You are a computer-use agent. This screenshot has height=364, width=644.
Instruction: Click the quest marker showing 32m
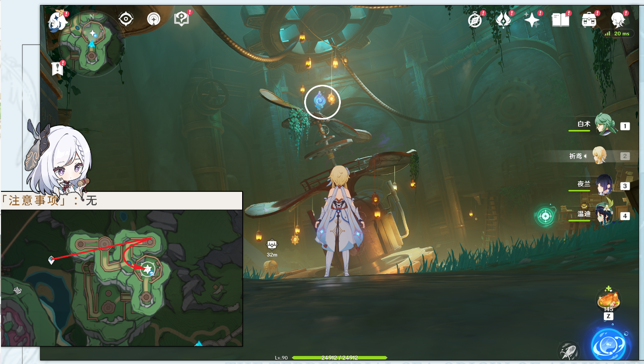(271, 247)
